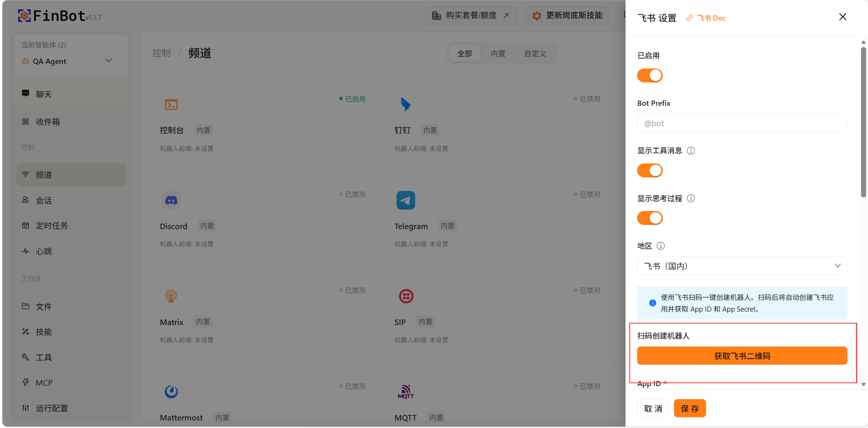Click 获取飞书二维码 button
The height and width of the screenshot is (428, 868).
click(x=742, y=356)
